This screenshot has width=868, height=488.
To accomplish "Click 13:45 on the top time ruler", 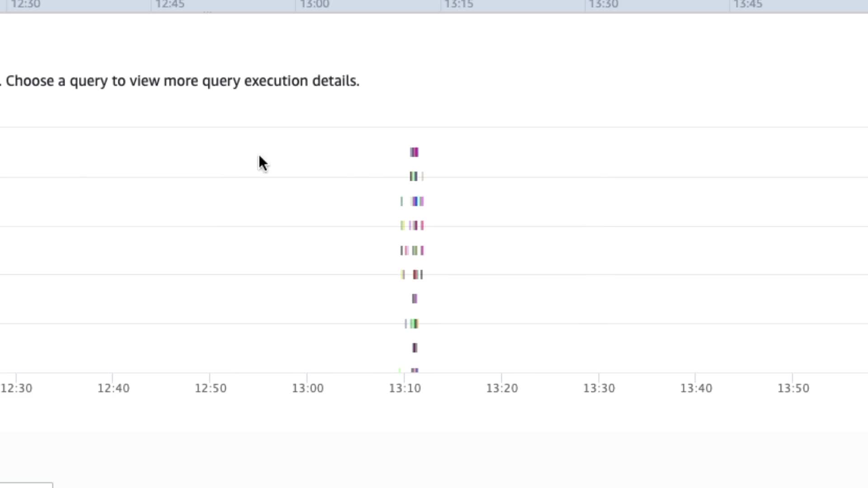I will click(x=748, y=5).
